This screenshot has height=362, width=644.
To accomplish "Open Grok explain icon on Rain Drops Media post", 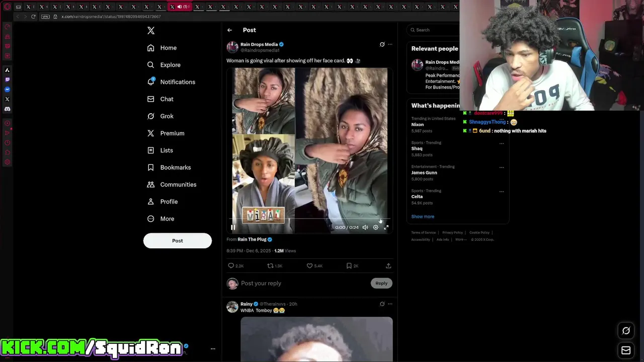I will pos(382,44).
